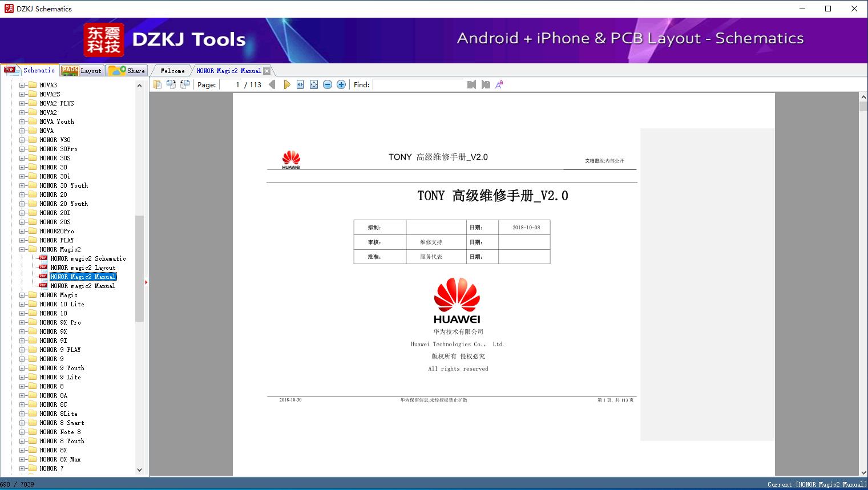
Task: Click the document viewer scroll down arrow
Action: tap(863, 472)
